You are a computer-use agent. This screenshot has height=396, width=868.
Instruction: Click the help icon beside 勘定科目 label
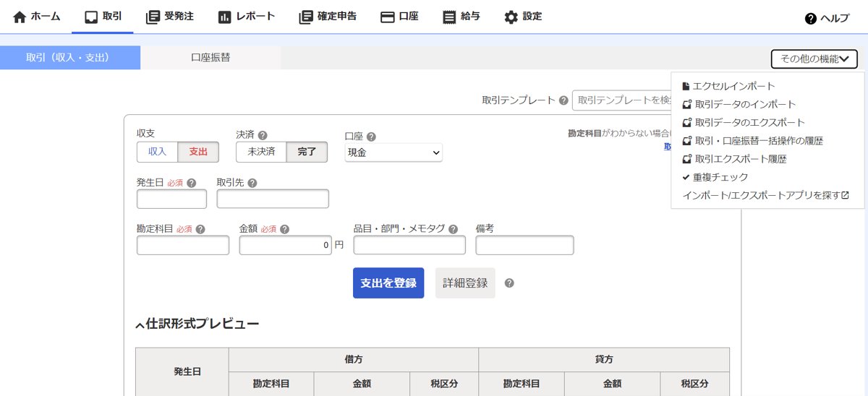pos(200,229)
